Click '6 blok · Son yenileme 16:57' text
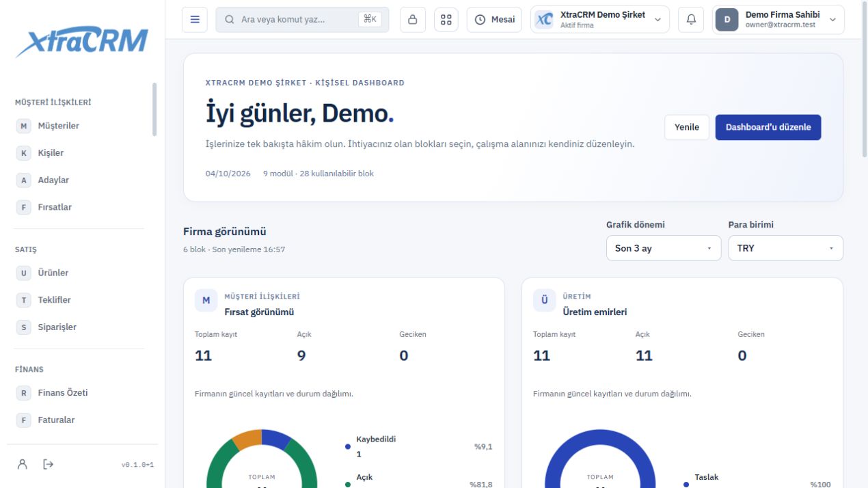The height and width of the screenshot is (488, 868). click(x=234, y=249)
